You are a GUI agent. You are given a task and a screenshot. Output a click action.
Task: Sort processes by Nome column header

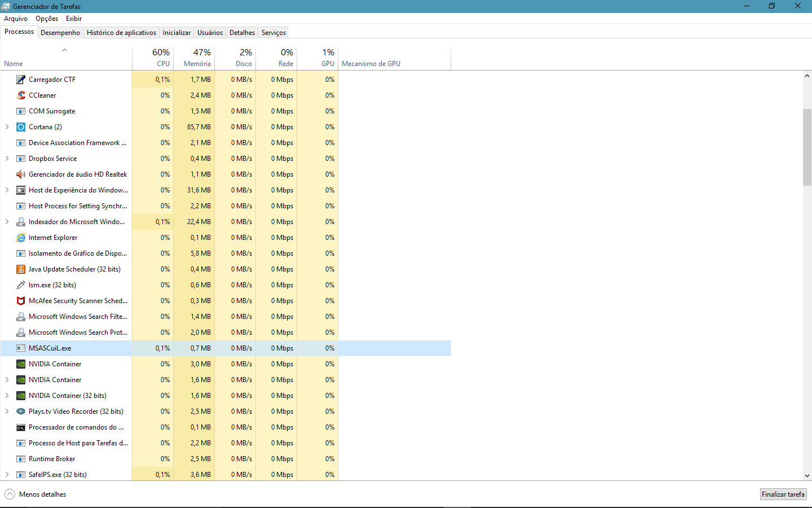[66, 58]
